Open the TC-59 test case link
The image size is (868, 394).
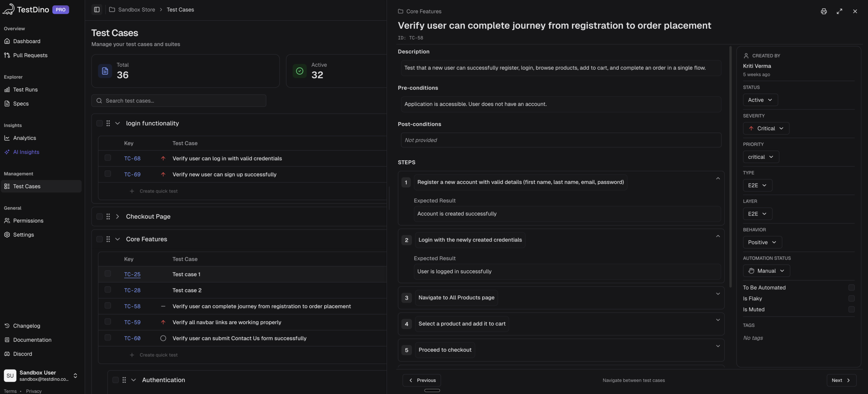pos(132,322)
